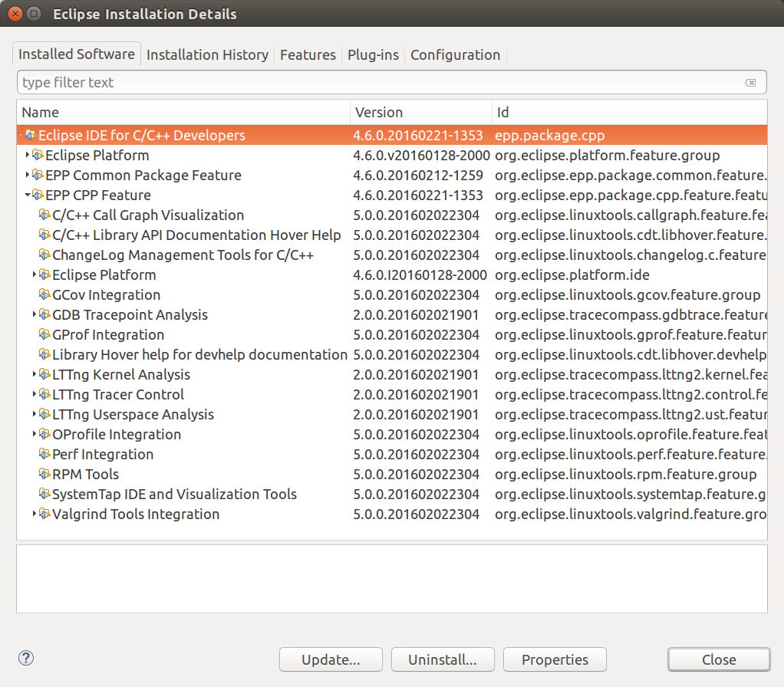
Task: Expand the Eclipse Platform org.eclipse.platform.ide node
Action: [34, 274]
